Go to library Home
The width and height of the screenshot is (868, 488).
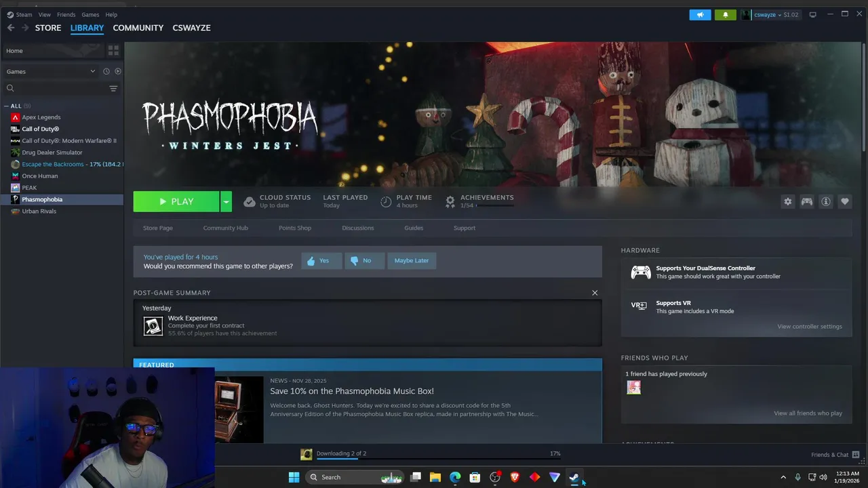53,51
